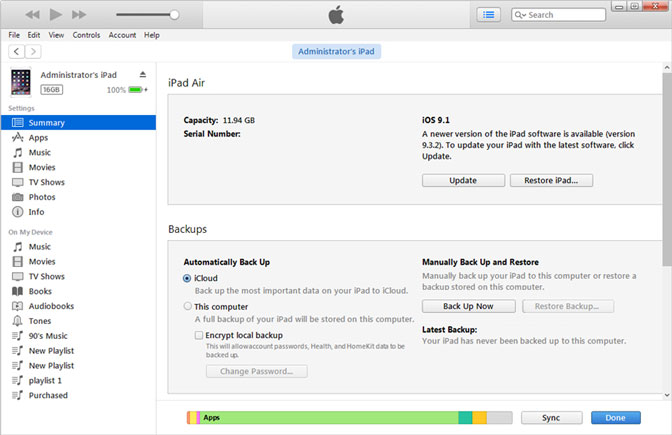Image resolution: width=672 pixels, height=435 pixels.
Task: Select Summary in Settings sidebar
Action: coord(78,123)
